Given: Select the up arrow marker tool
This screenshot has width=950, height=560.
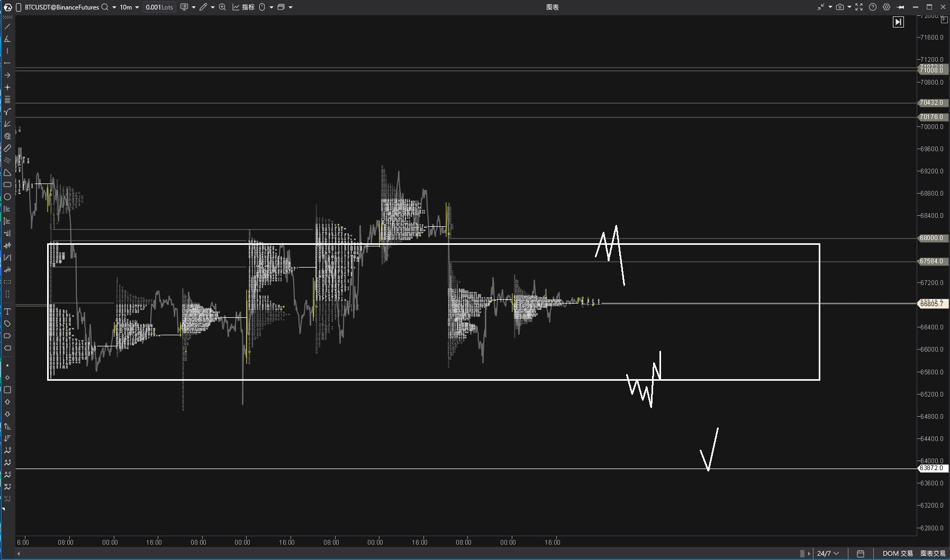Looking at the screenshot, I should pos(7,402).
